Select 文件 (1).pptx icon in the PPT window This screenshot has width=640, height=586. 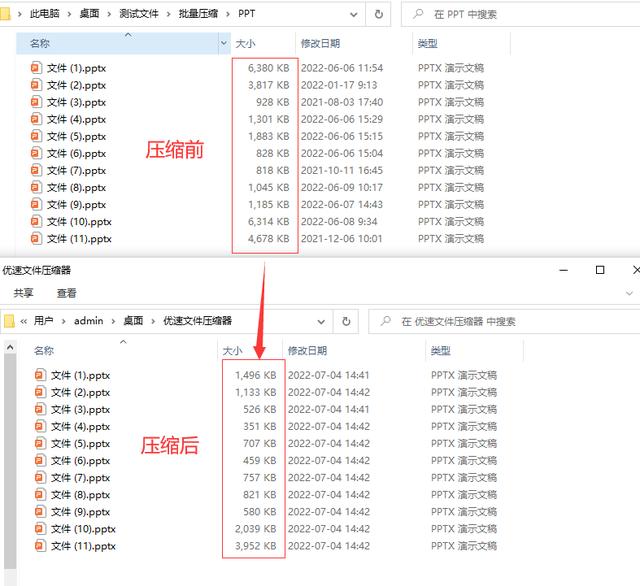tap(36, 67)
